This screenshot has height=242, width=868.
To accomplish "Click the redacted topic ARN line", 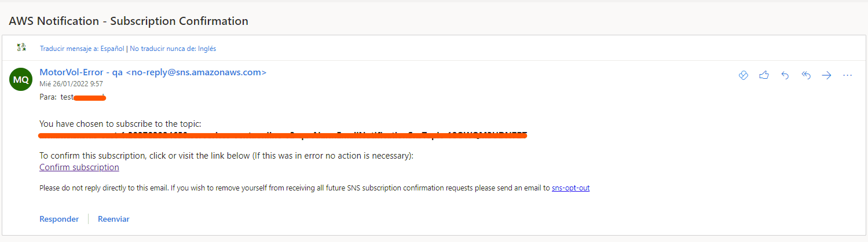I will 283,135.
